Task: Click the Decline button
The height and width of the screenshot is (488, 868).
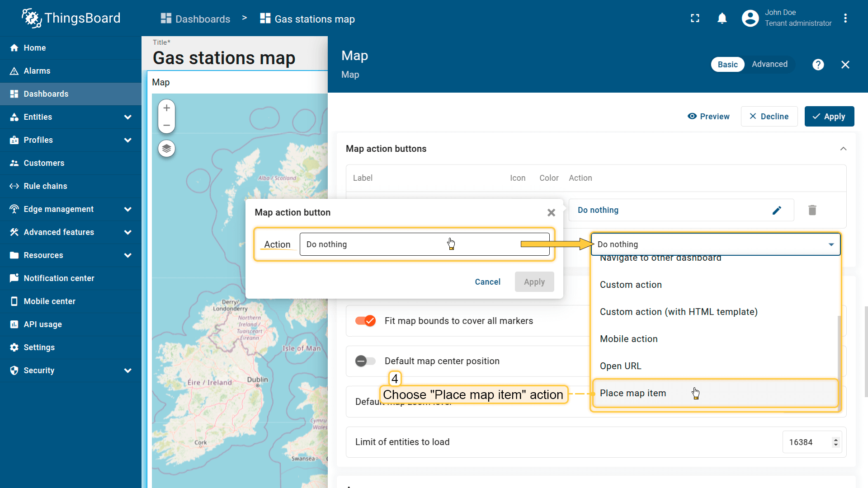Action: point(769,117)
